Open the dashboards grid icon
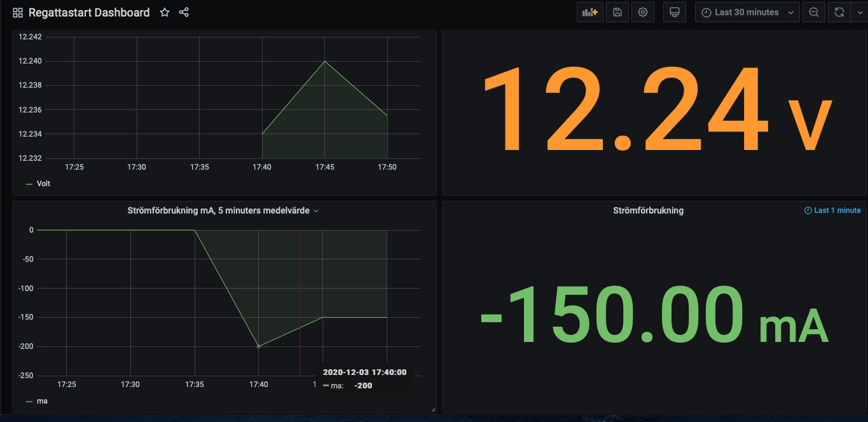868x422 pixels. (17, 12)
